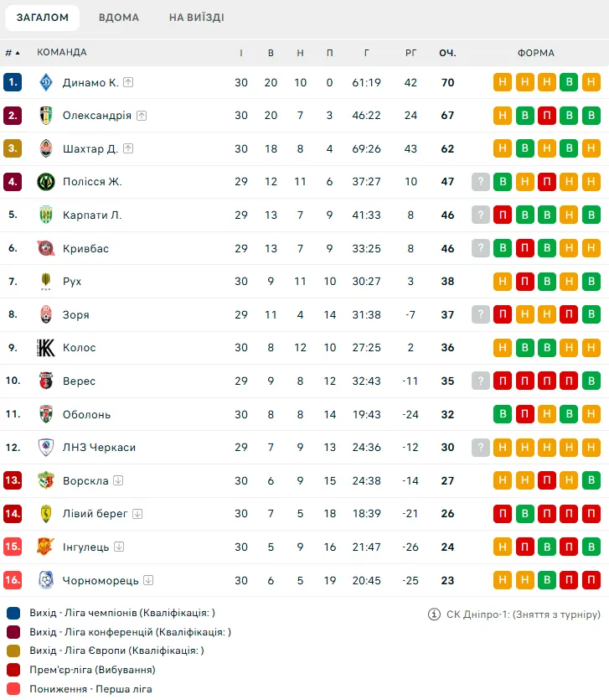
Task: Open the Карпати Л. team link
Action: pyautogui.click(x=92, y=215)
